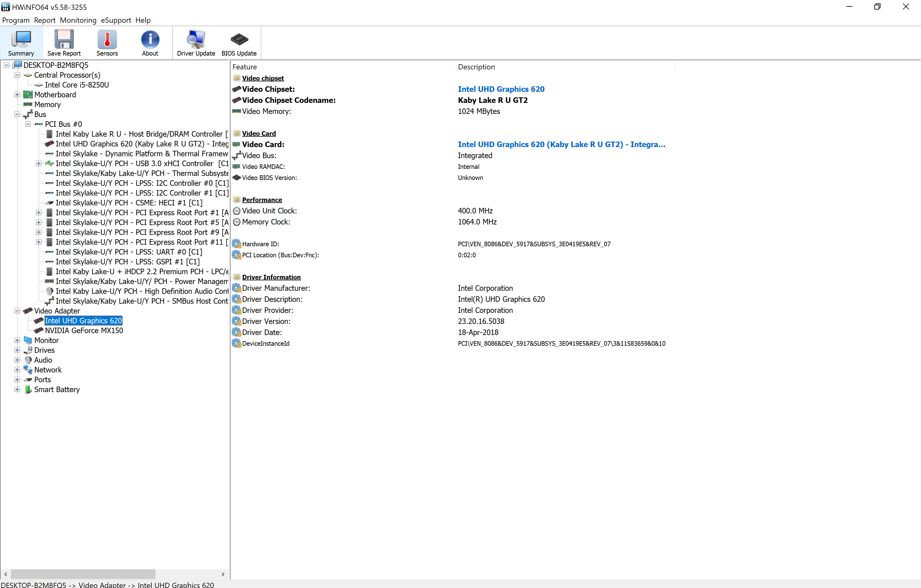Select the Memory tree node
Screen dimensions: 921x588
pyautogui.click(x=47, y=104)
